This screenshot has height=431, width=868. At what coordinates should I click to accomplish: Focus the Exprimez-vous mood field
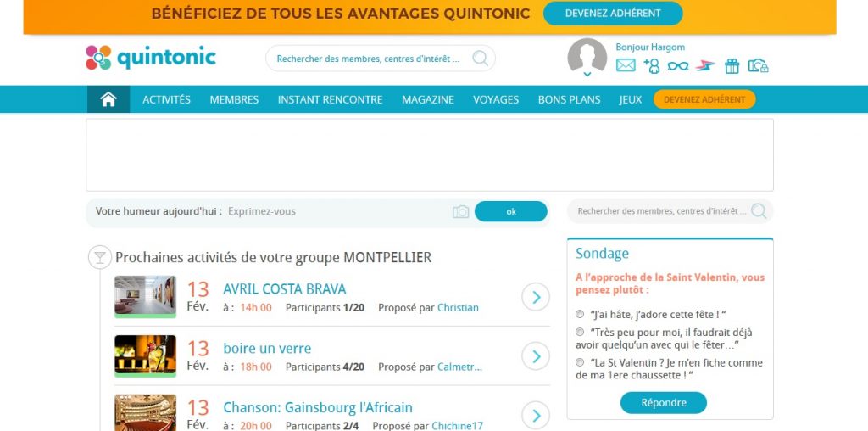click(337, 211)
